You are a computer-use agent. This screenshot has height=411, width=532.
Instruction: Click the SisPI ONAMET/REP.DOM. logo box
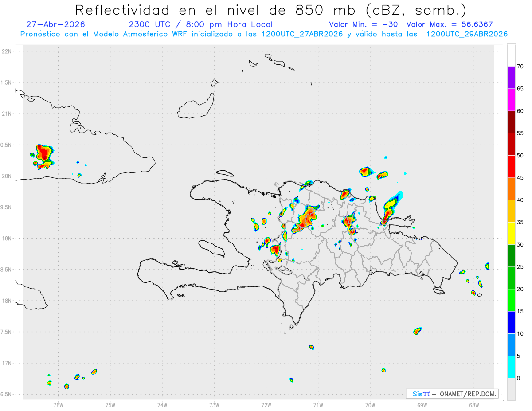coord(452,394)
